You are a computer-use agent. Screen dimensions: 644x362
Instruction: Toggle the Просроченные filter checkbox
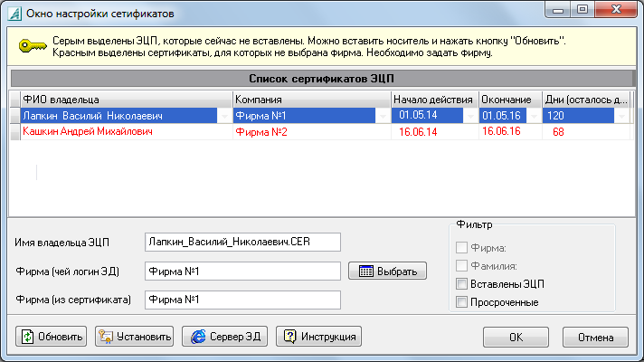click(x=463, y=301)
